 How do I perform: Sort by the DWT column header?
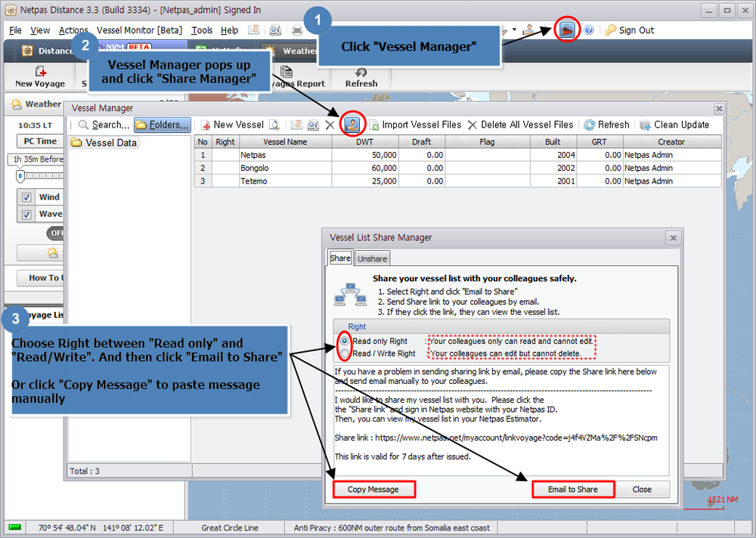364,142
